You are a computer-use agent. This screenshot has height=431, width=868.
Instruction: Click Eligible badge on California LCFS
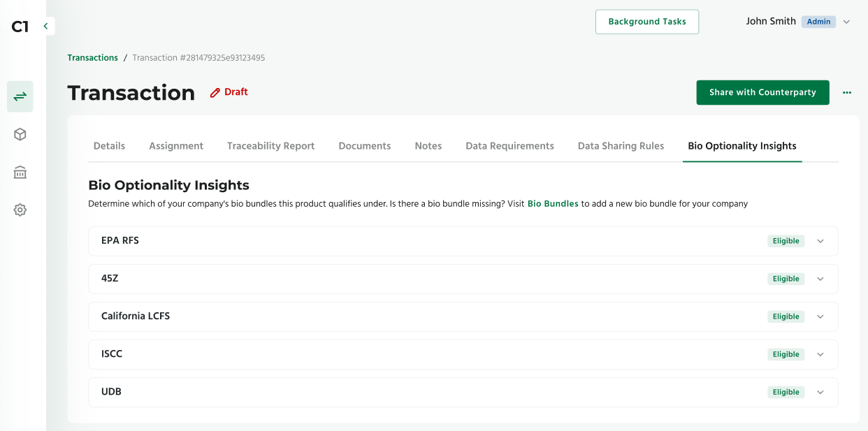pos(786,316)
